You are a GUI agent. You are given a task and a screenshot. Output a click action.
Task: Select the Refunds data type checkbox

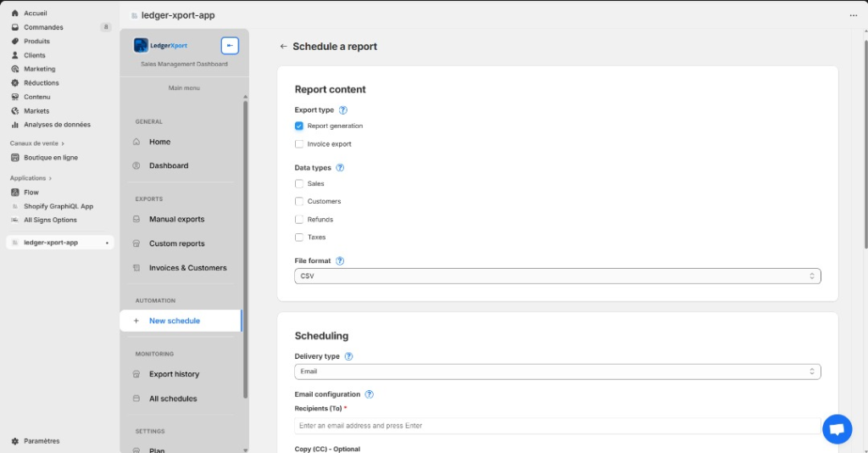299,220
